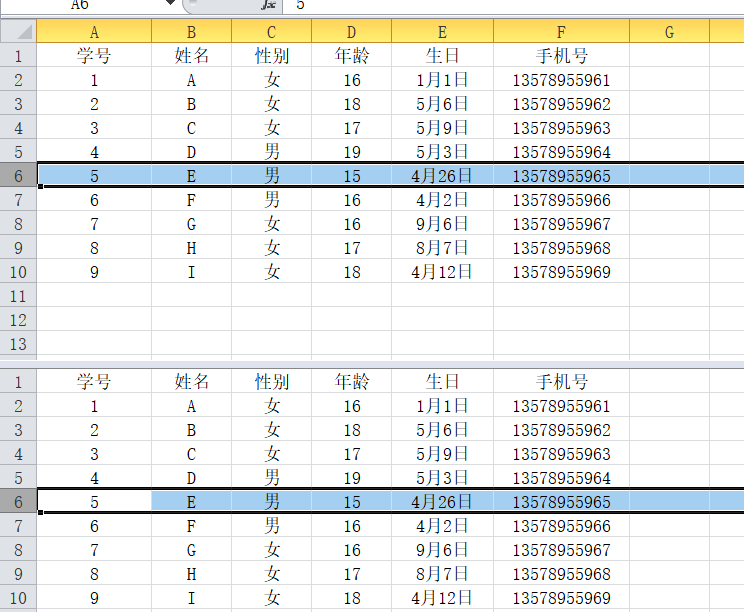Click the formula bar showing value 5
Screen dimensions: 744x612
(x=500, y=5)
